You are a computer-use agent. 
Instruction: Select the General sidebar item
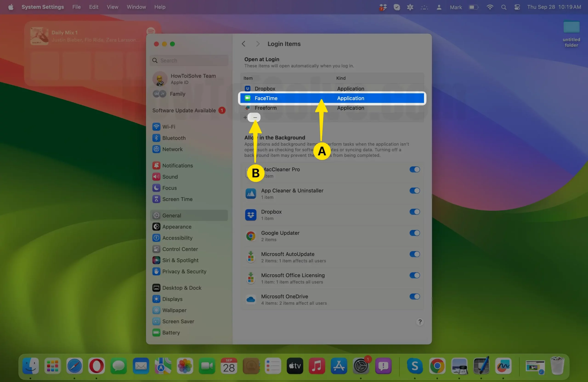click(189, 215)
